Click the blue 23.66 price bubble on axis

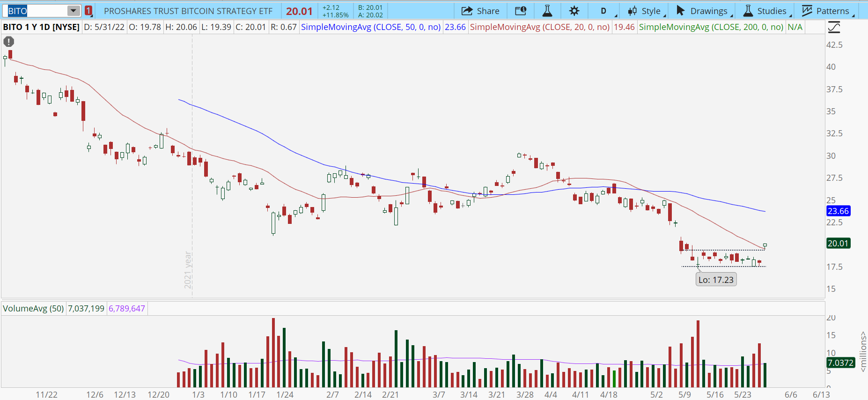coord(838,211)
